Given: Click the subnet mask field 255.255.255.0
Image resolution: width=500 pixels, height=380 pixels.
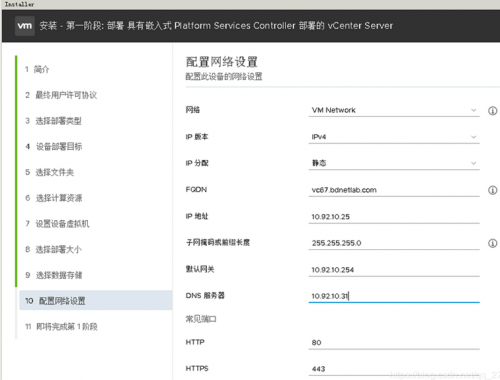Looking at the screenshot, I should (x=394, y=243).
